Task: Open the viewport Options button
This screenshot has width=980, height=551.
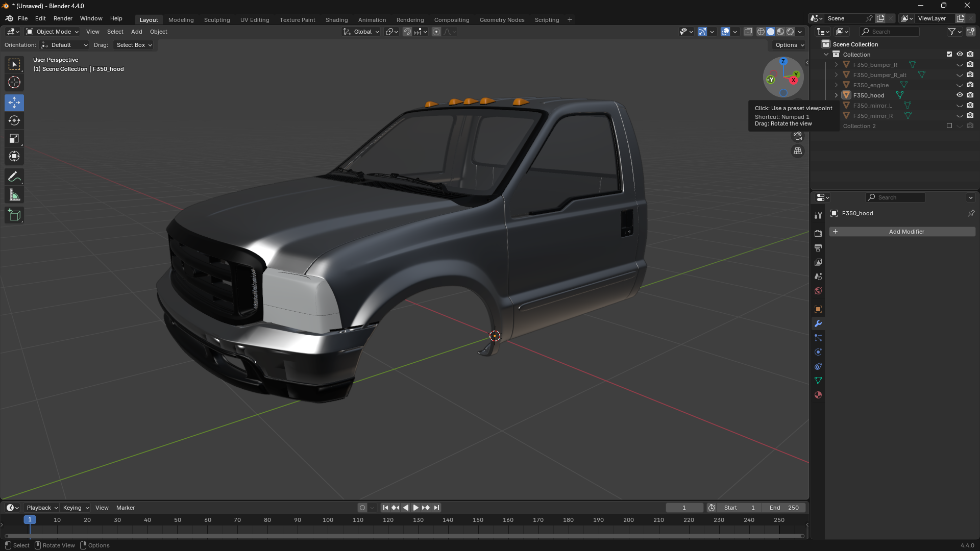Action: (789, 45)
